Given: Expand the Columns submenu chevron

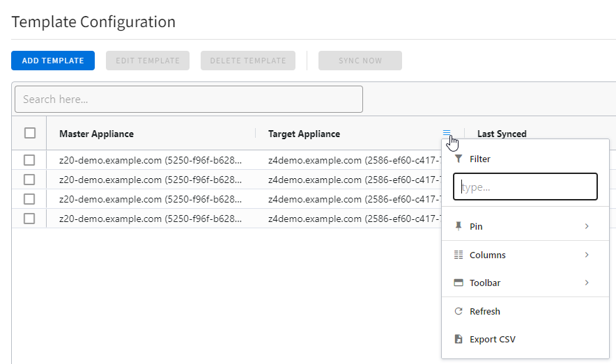Looking at the screenshot, I should point(587,255).
